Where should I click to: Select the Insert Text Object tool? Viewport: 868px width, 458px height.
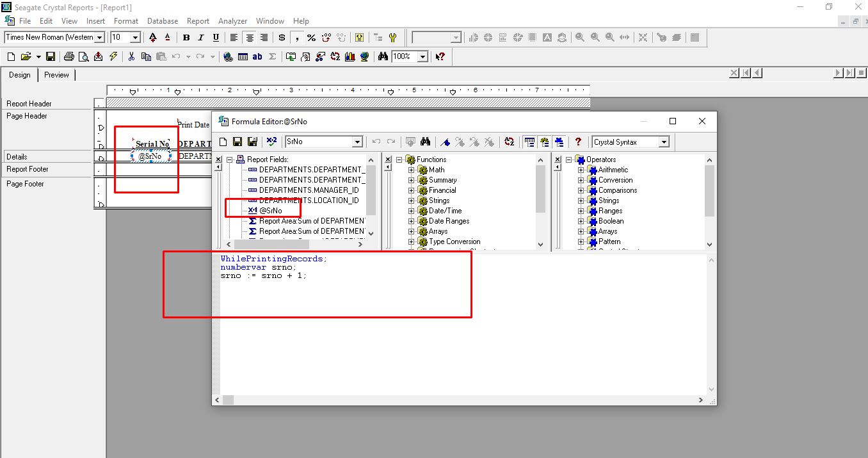[x=257, y=56]
